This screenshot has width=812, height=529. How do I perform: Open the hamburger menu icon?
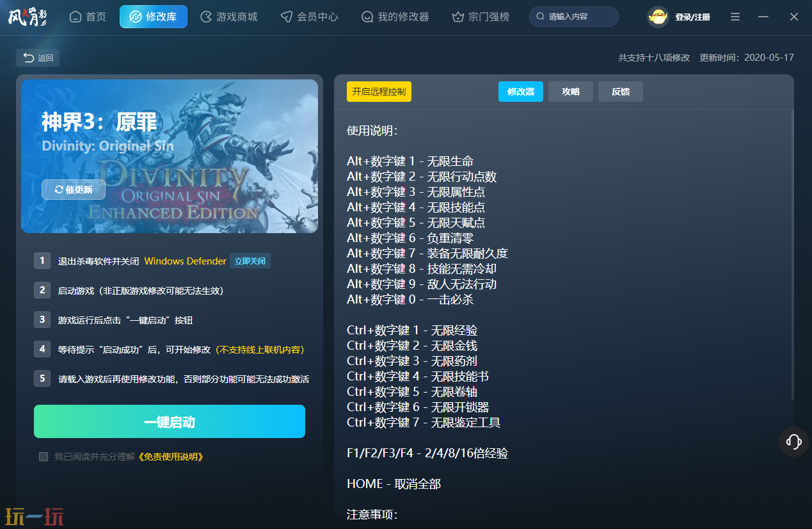[735, 17]
